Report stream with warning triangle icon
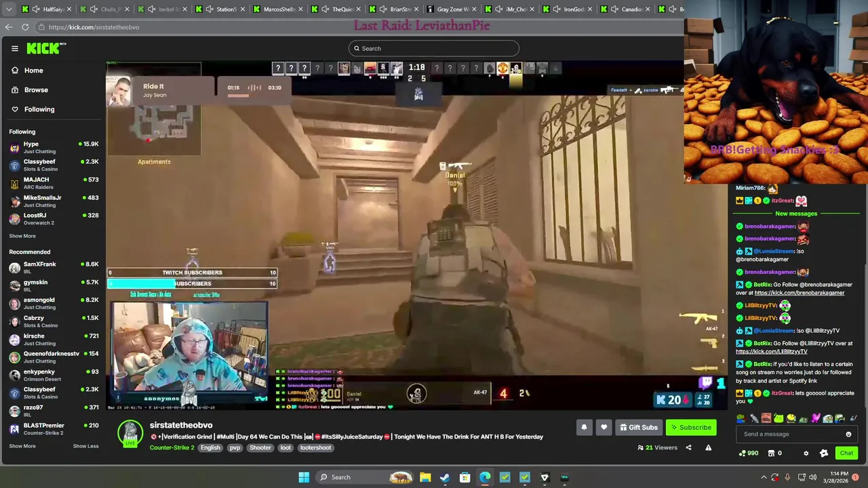Screen dimensions: 868x488 click(x=708, y=447)
